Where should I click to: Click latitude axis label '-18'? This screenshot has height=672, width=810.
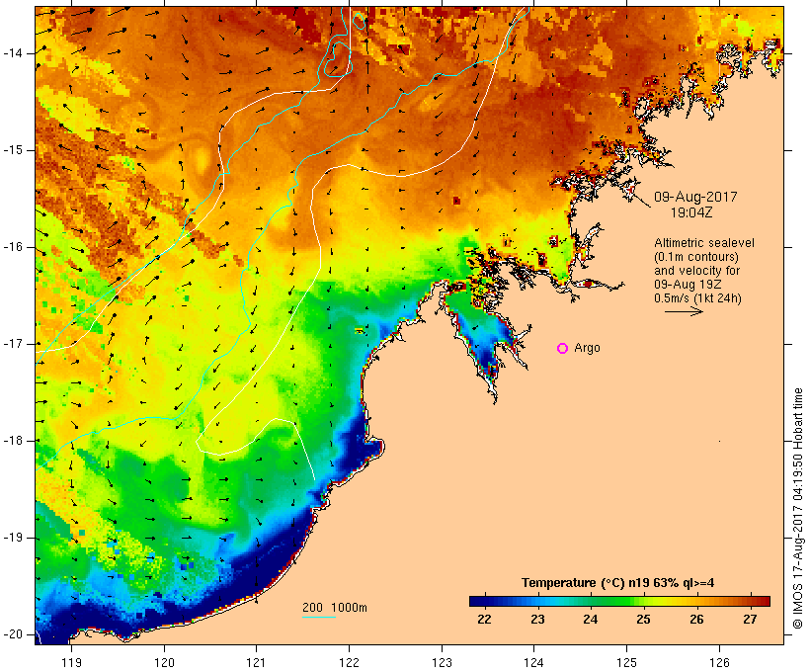pyautogui.click(x=12, y=441)
